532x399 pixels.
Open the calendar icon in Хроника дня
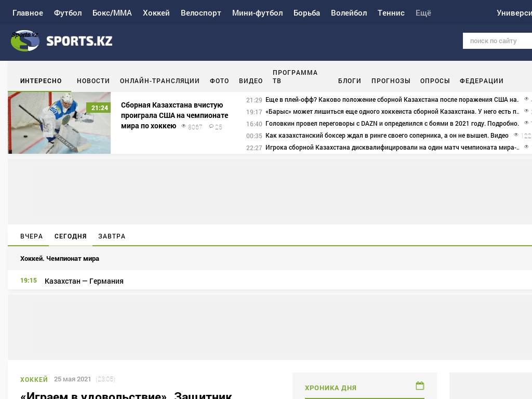point(420,385)
